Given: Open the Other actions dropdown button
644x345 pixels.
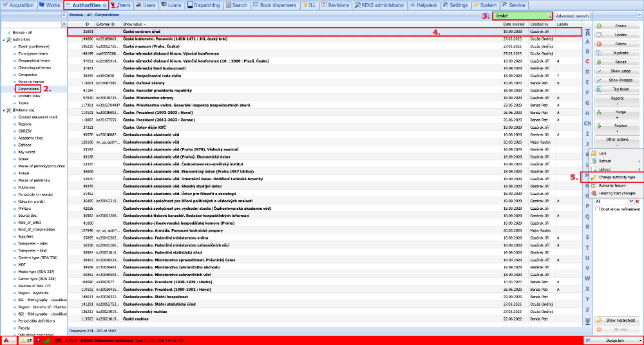Looking at the screenshot, I should [617, 141].
